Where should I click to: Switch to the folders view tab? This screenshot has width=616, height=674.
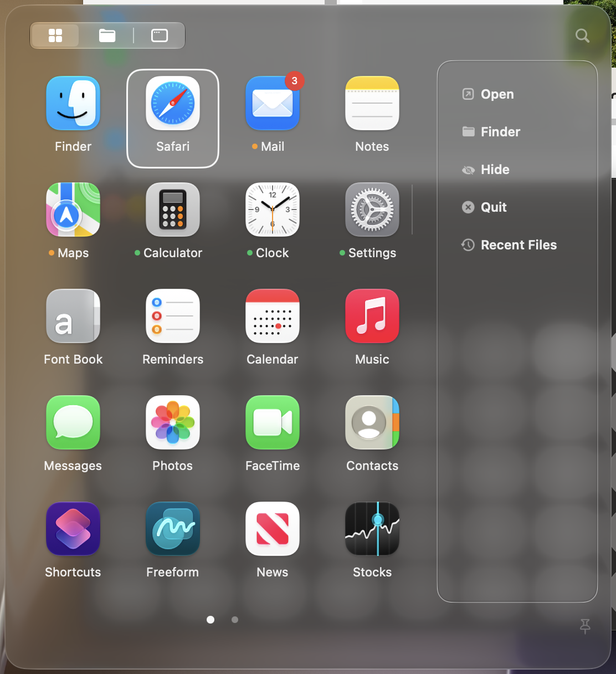107,35
